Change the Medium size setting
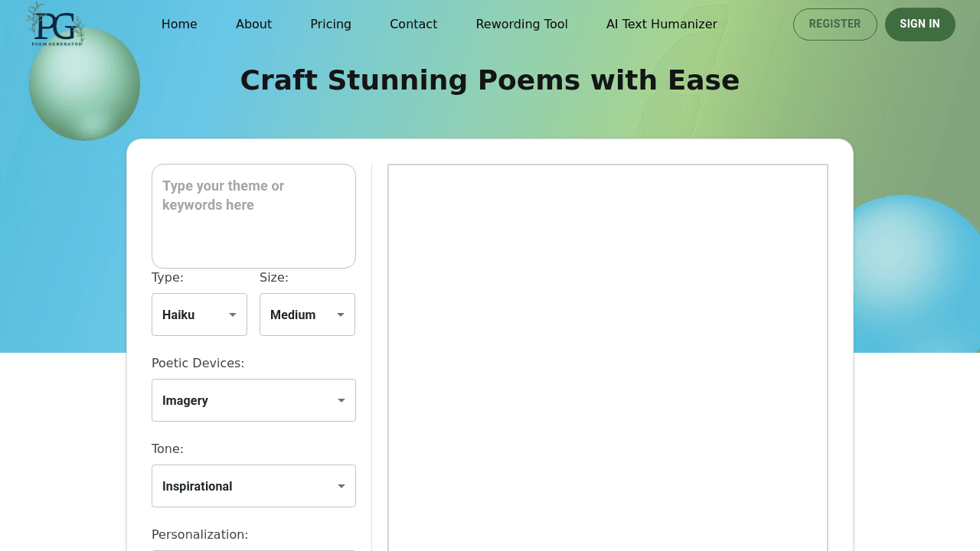 click(x=307, y=315)
